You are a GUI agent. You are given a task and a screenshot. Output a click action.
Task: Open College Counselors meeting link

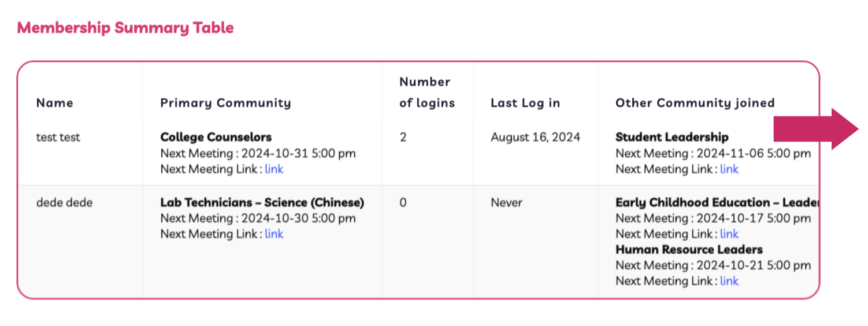pos(274,169)
